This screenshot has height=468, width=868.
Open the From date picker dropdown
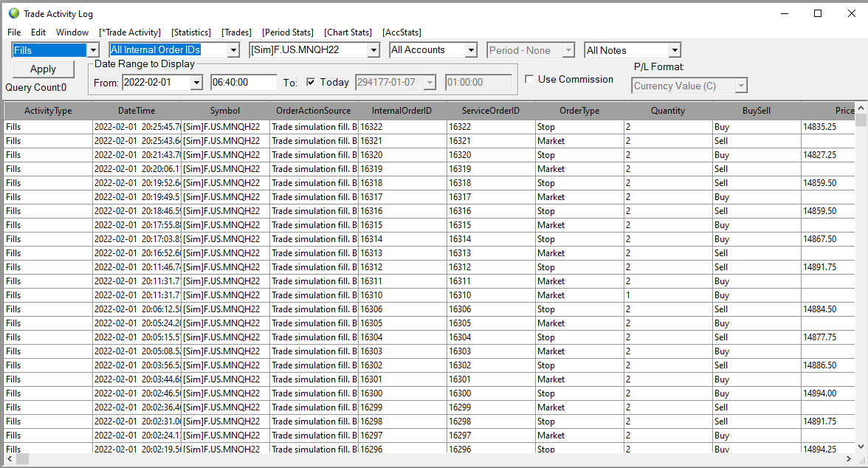coord(196,83)
